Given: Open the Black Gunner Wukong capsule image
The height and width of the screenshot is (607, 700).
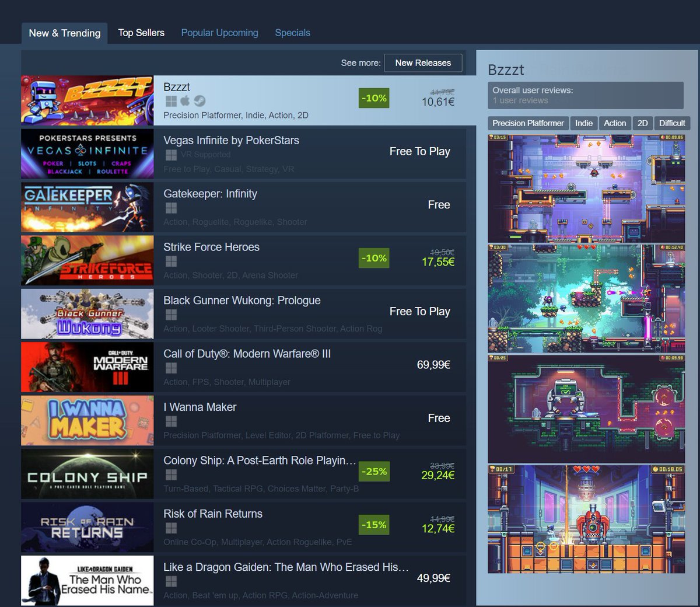Looking at the screenshot, I should [87, 314].
